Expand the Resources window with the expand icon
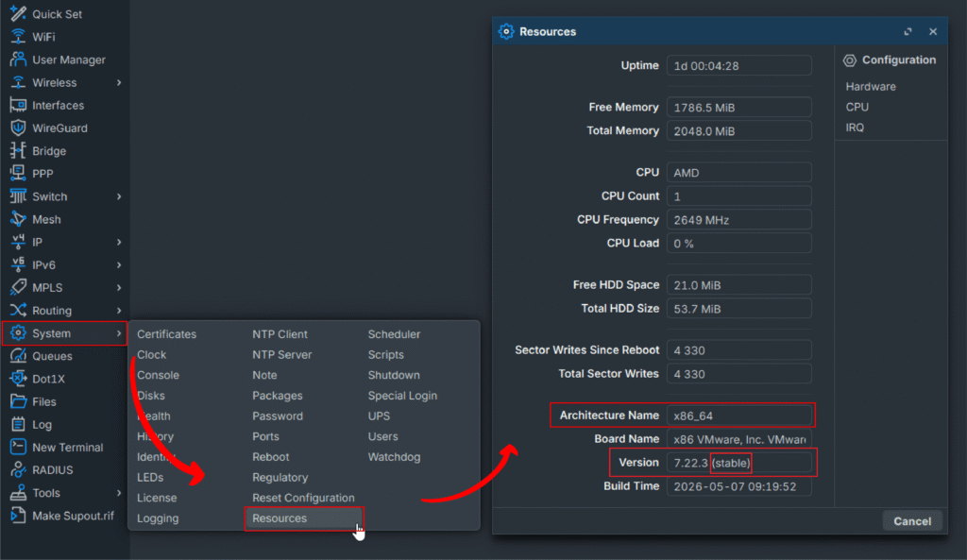The image size is (967, 560). [908, 31]
